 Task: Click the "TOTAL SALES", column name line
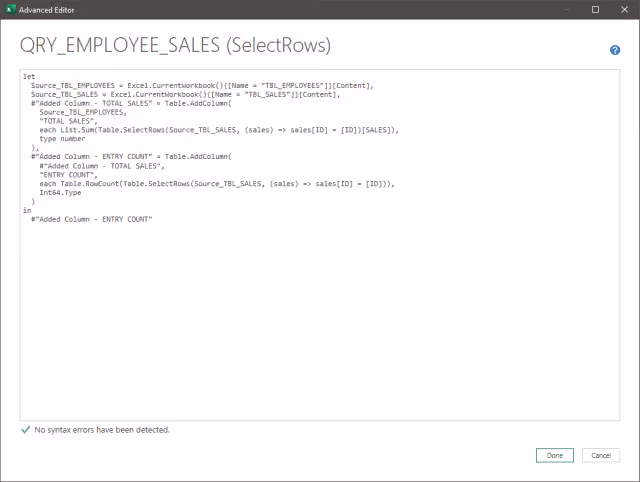pyautogui.click(x=69, y=121)
